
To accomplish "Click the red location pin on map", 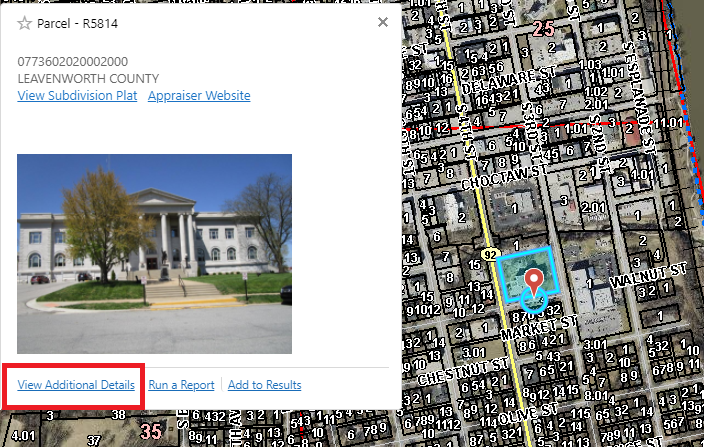I will (533, 282).
